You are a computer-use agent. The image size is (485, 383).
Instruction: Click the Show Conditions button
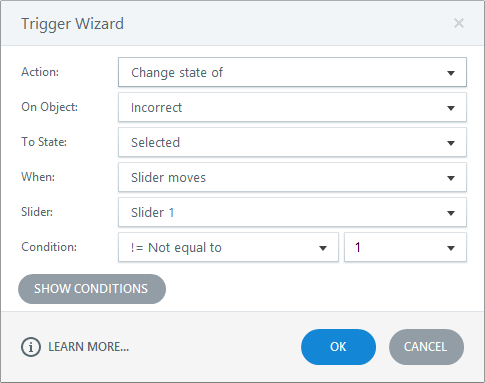(x=92, y=289)
